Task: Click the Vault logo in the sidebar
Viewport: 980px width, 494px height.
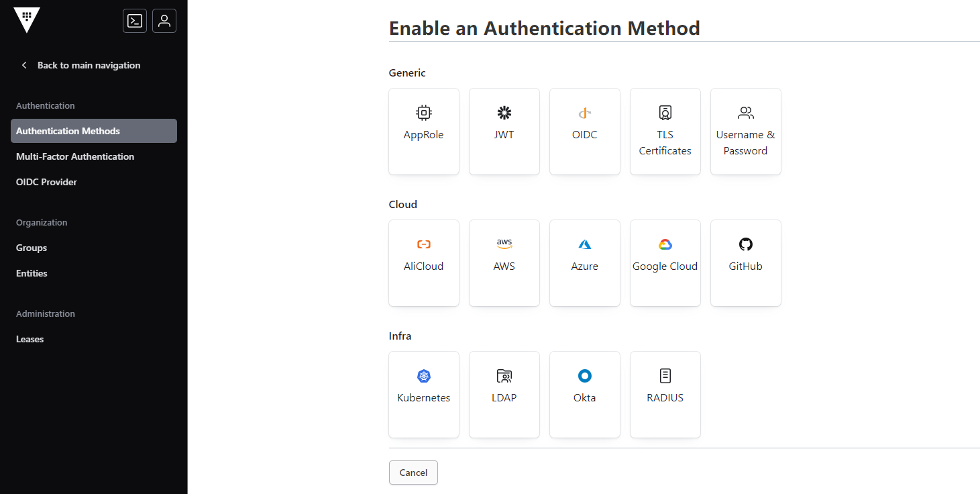Action: pyautogui.click(x=27, y=20)
